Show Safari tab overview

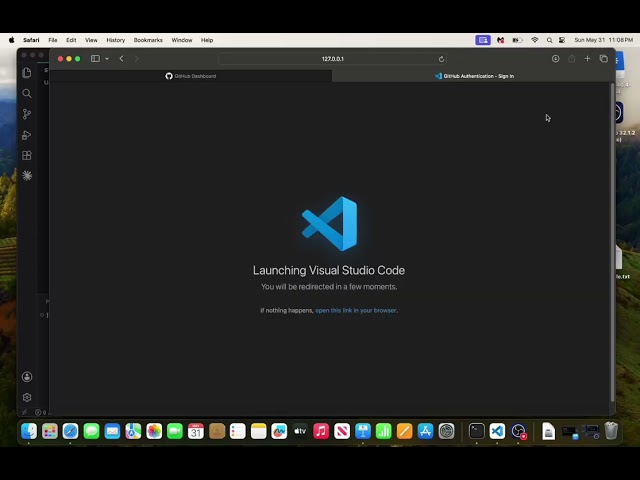click(604, 59)
